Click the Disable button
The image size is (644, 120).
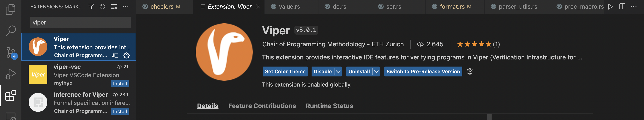[323, 71]
